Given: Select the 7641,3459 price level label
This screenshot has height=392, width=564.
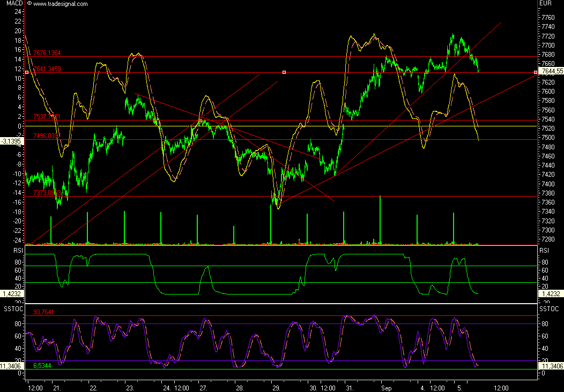Looking at the screenshot, I should (47, 69).
